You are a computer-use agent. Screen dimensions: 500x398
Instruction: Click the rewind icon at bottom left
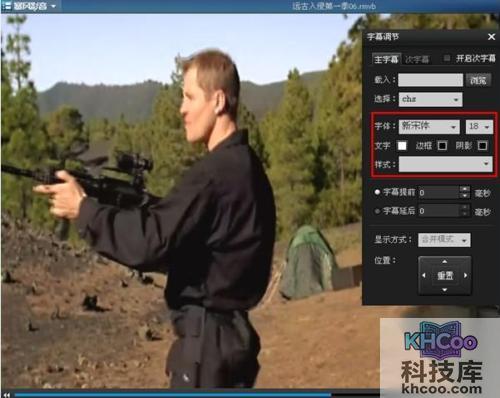(x=7, y=395)
